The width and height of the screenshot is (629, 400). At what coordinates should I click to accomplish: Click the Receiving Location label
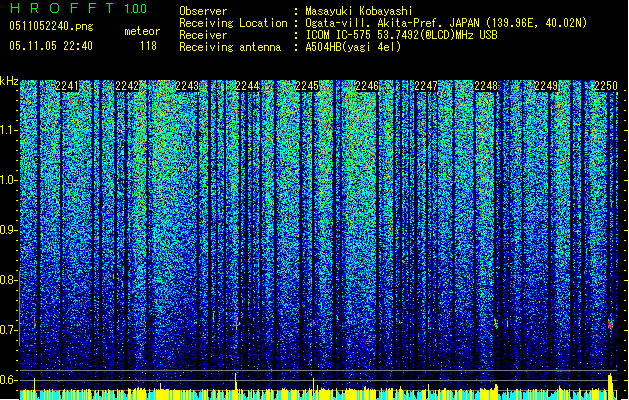point(233,23)
